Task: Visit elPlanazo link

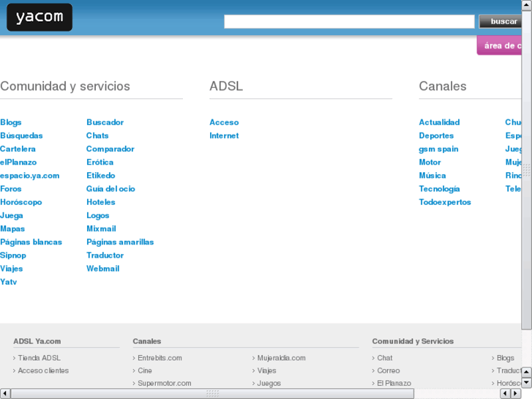Action: (18, 162)
